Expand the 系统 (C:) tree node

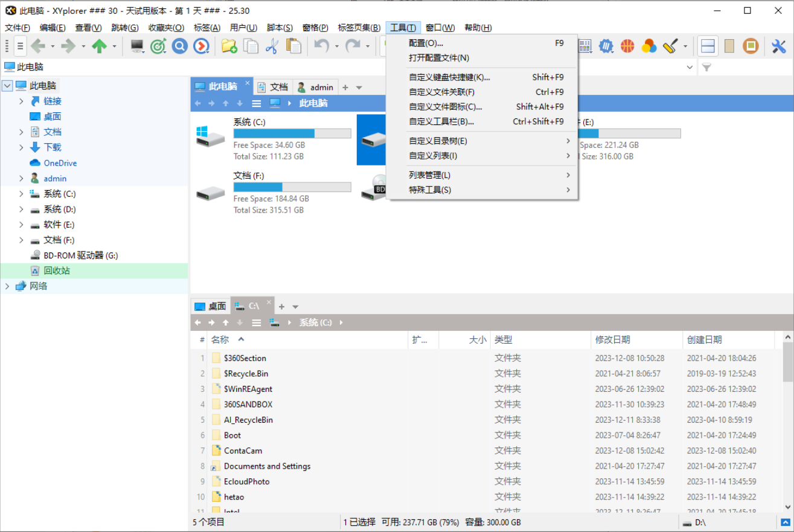[21, 193]
